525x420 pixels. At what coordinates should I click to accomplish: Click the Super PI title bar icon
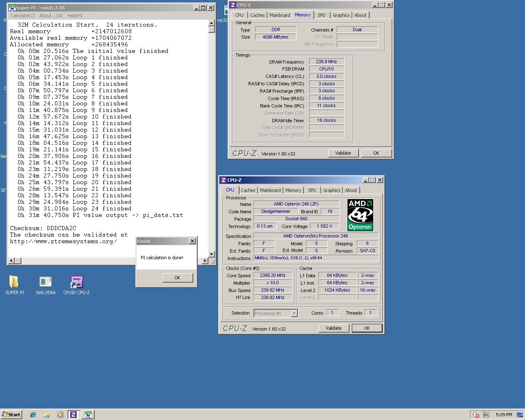12,8
